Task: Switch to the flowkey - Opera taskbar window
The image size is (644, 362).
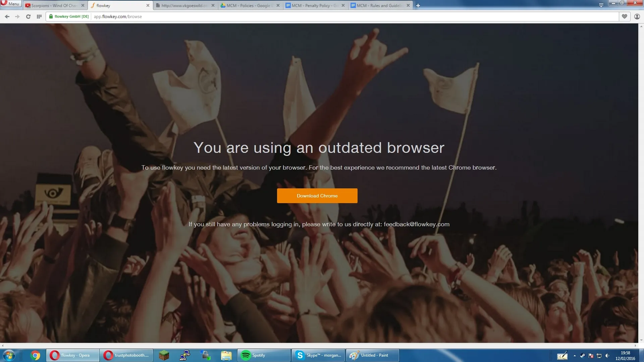Action: [73, 355]
